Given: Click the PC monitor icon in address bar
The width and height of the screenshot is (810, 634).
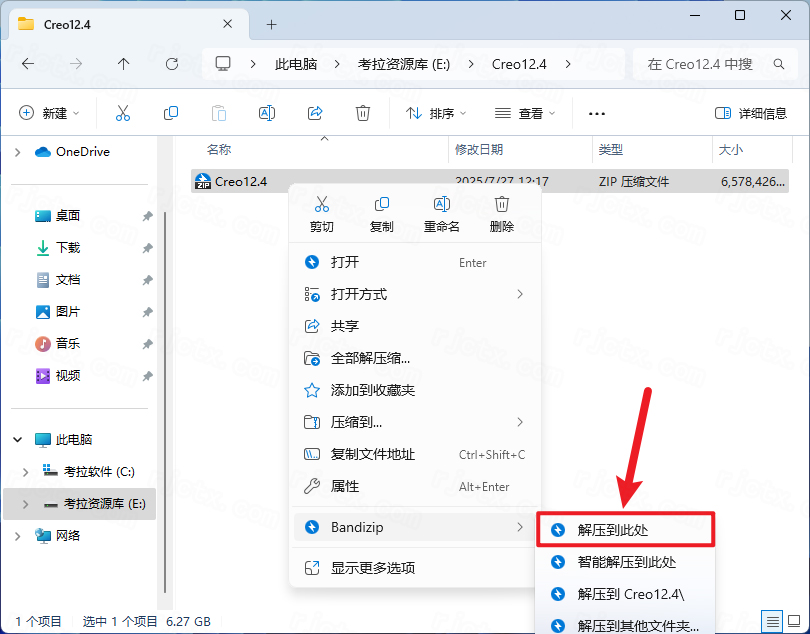Looking at the screenshot, I should click(223, 64).
